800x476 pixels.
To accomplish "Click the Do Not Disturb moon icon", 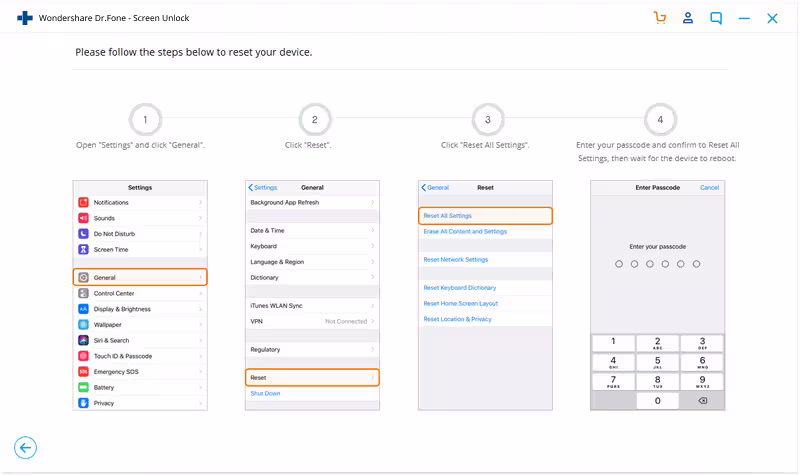I will click(83, 234).
